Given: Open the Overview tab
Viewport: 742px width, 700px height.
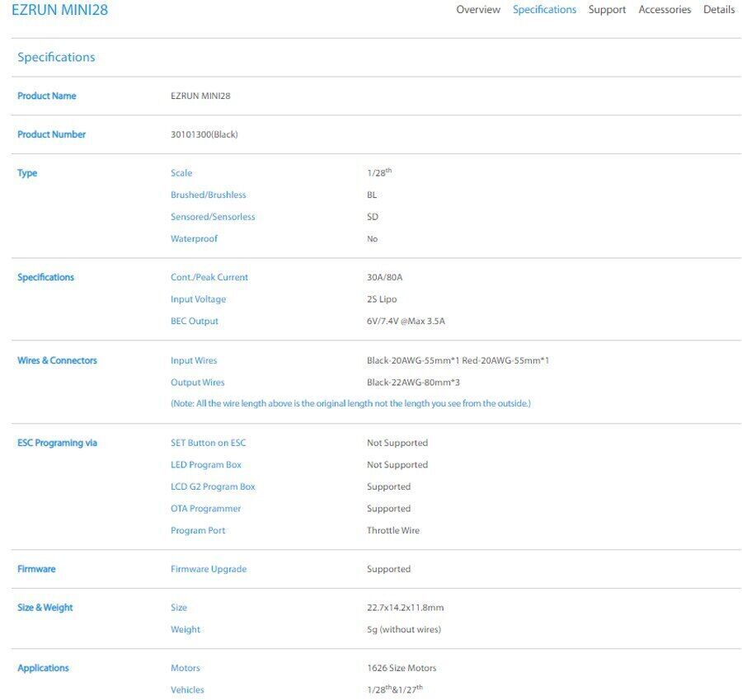Looking at the screenshot, I should coord(477,10).
